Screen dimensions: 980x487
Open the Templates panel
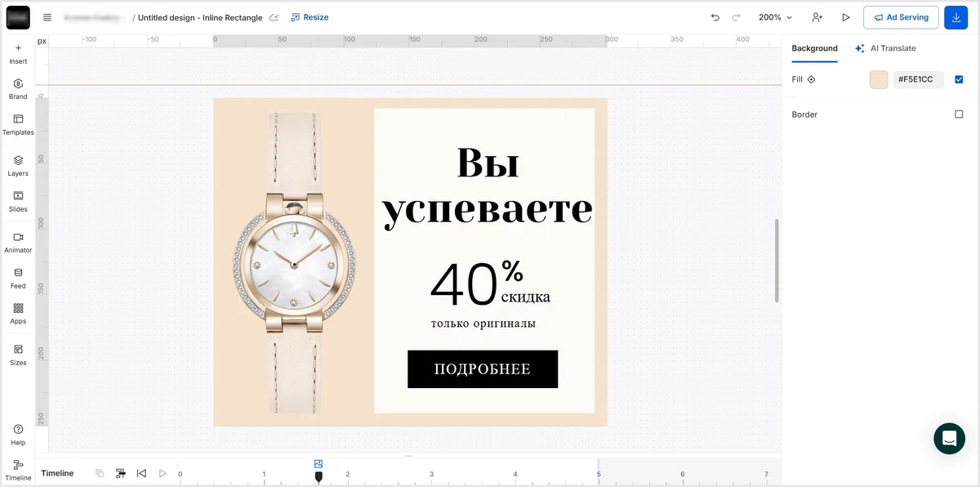point(18,125)
